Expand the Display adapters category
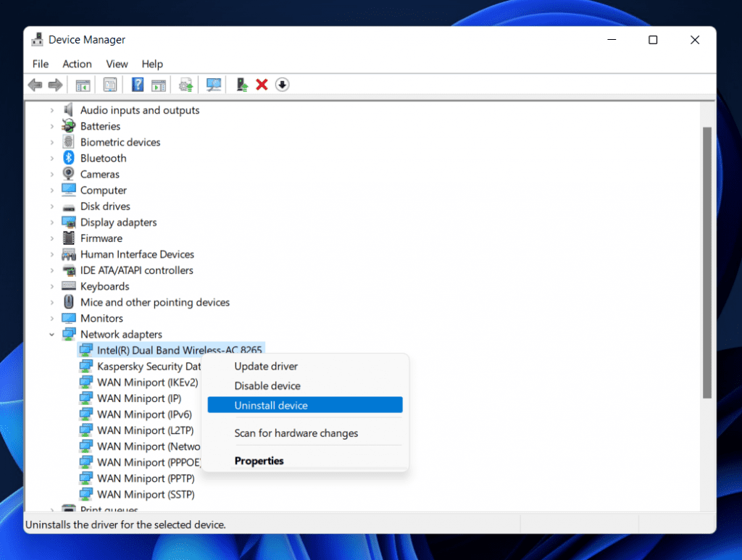The width and height of the screenshot is (742, 560). [x=53, y=222]
